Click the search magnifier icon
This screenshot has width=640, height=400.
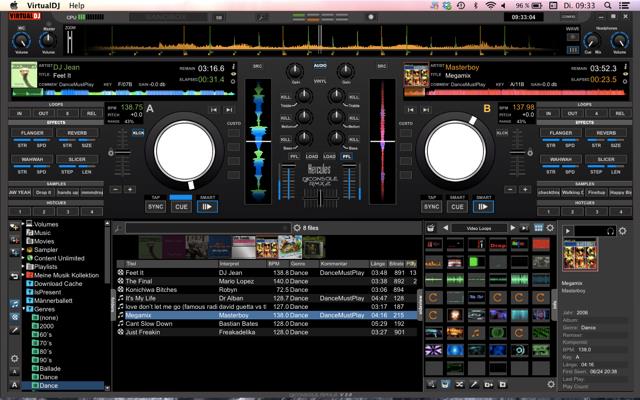[x=118, y=229]
